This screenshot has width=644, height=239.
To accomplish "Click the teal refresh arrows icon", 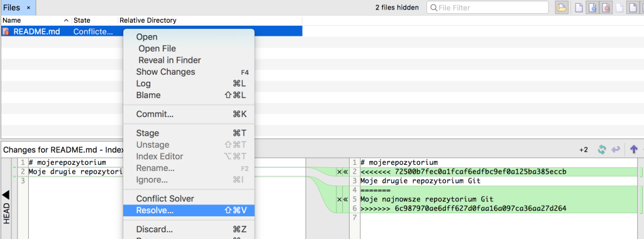I will click(602, 150).
